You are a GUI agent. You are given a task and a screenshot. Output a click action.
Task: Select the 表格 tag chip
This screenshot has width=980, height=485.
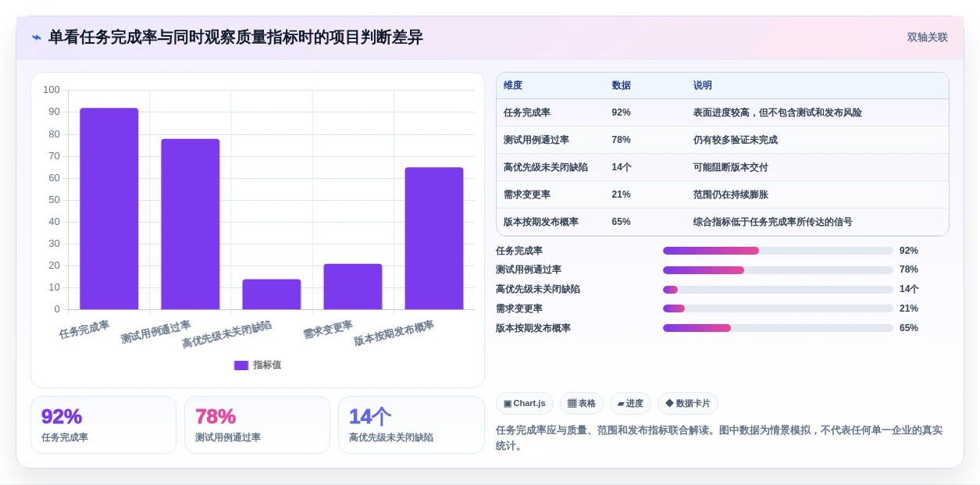click(582, 403)
